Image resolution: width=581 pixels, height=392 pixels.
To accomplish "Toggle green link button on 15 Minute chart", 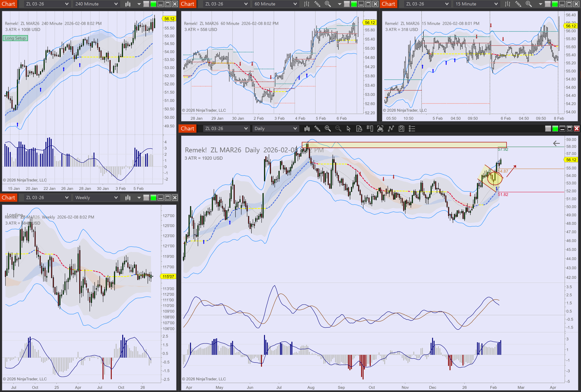I will click(x=555, y=4).
